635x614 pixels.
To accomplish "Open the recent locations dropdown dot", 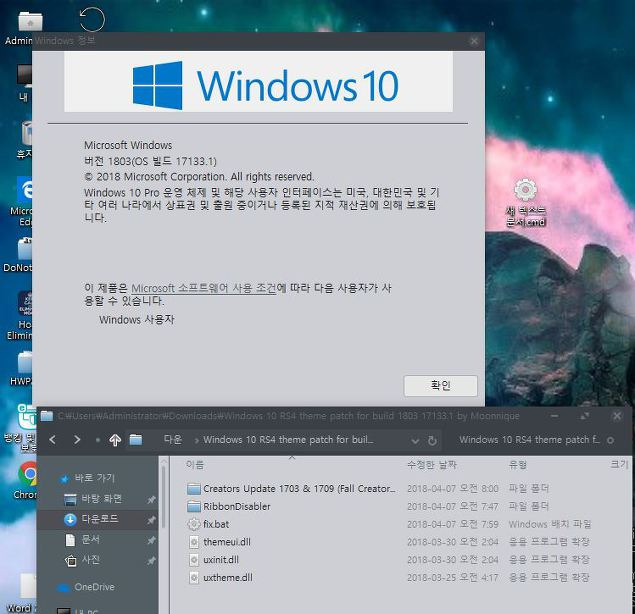I will click(98, 440).
